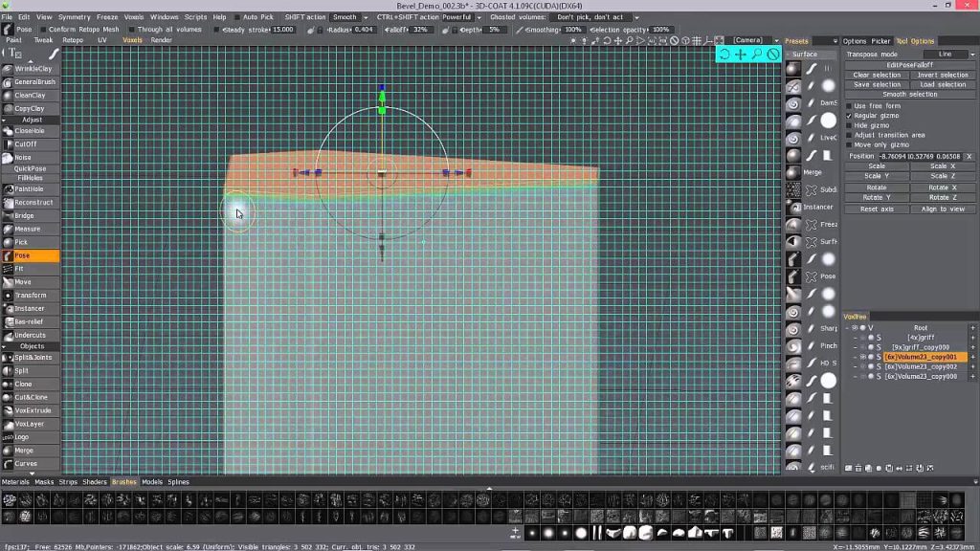Select the Clone tool
The height and width of the screenshot is (551, 980).
[x=27, y=383]
